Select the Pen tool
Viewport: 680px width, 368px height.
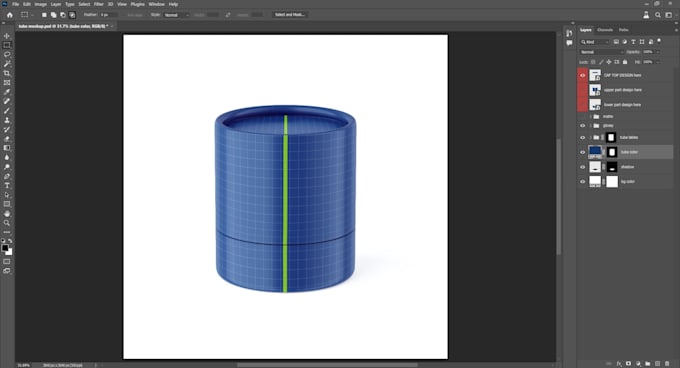click(x=7, y=176)
